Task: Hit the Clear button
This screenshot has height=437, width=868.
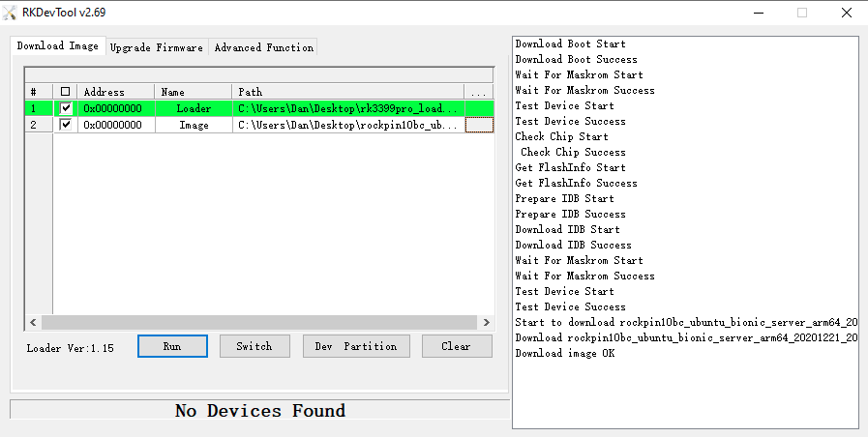Action: [456, 346]
